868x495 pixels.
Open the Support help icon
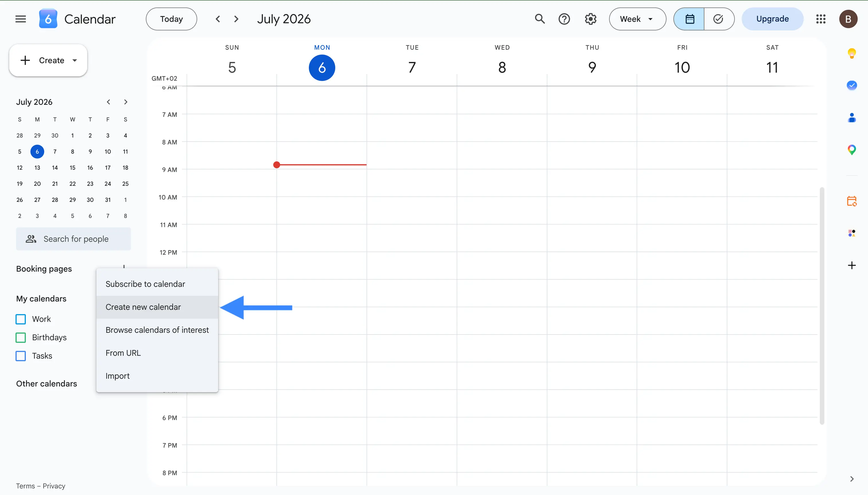click(x=564, y=19)
